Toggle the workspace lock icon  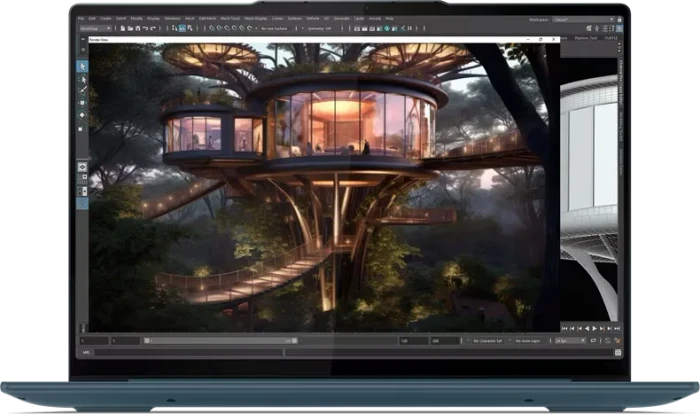point(619,20)
